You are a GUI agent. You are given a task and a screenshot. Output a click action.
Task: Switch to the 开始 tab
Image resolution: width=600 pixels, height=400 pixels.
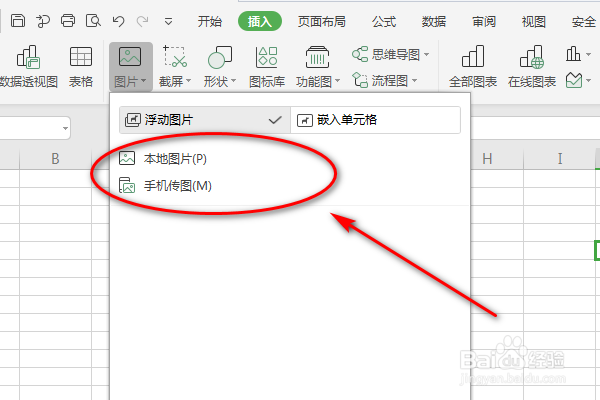[209, 21]
